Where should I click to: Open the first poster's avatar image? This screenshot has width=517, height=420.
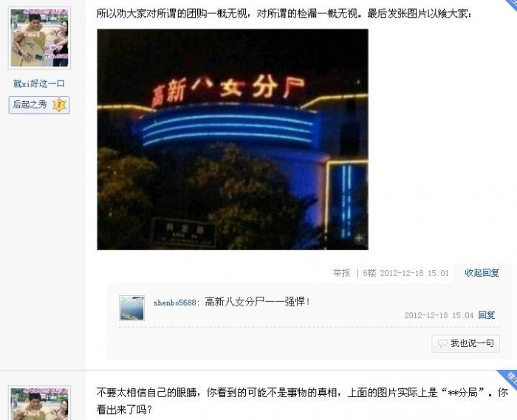(39, 38)
